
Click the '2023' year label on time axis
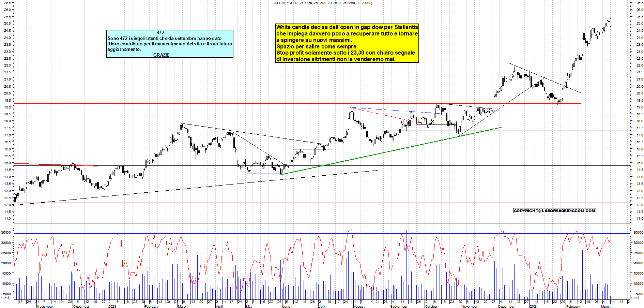[x=112, y=306]
